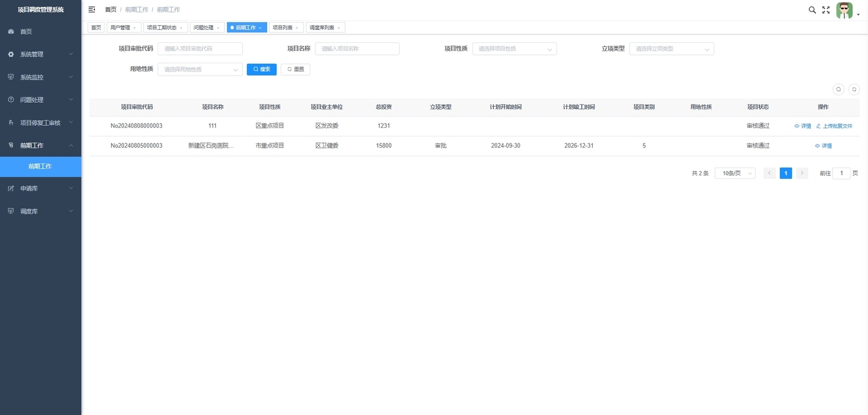
Task: Click cell 15800 in 总投资 column
Action: [x=384, y=146]
